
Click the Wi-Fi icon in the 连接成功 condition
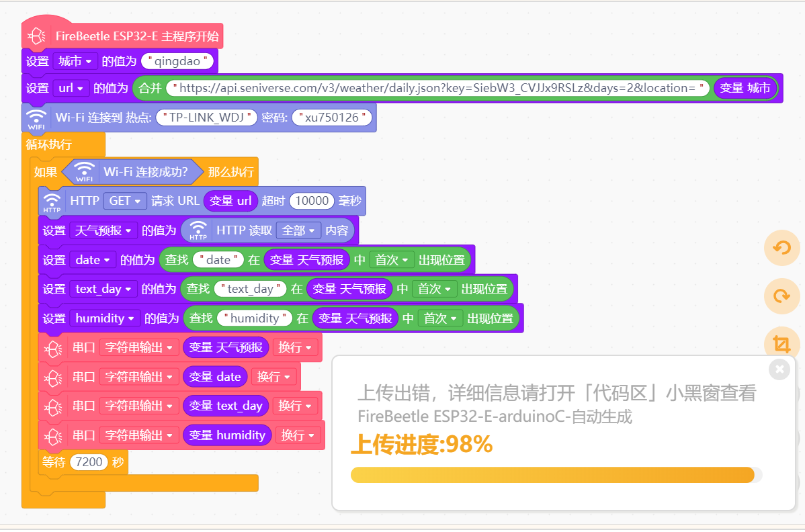[84, 172]
